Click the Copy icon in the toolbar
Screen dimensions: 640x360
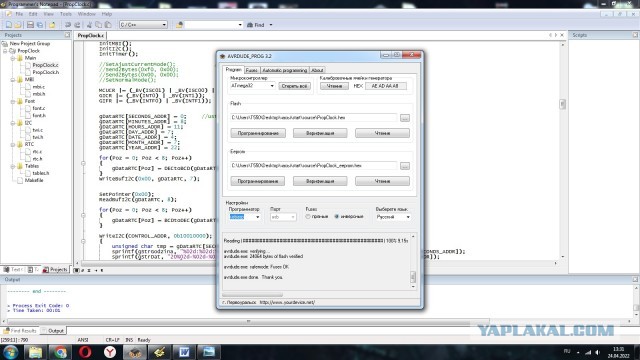click(98, 25)
